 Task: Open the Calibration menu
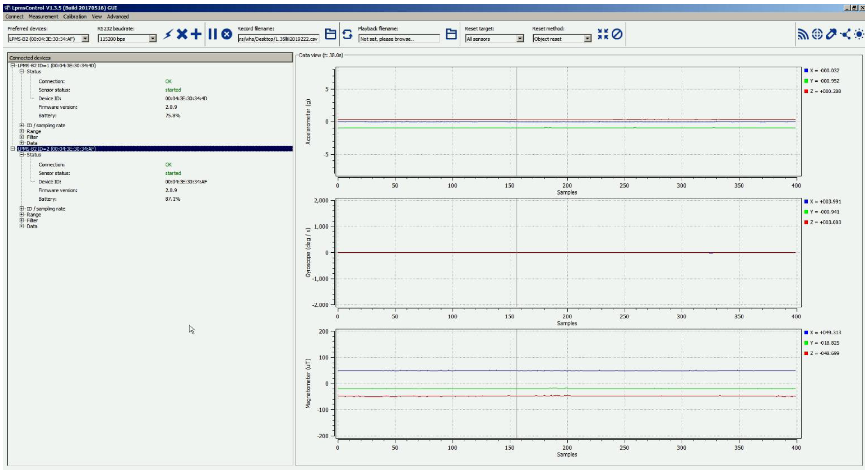pos(75,16)
